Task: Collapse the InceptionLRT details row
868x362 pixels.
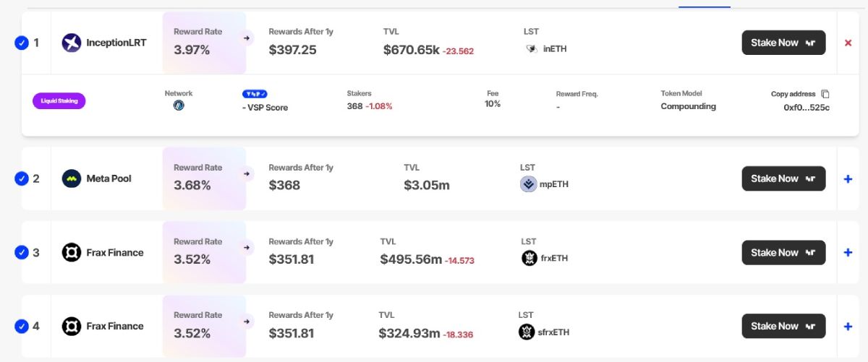Action: pos(848,43)
